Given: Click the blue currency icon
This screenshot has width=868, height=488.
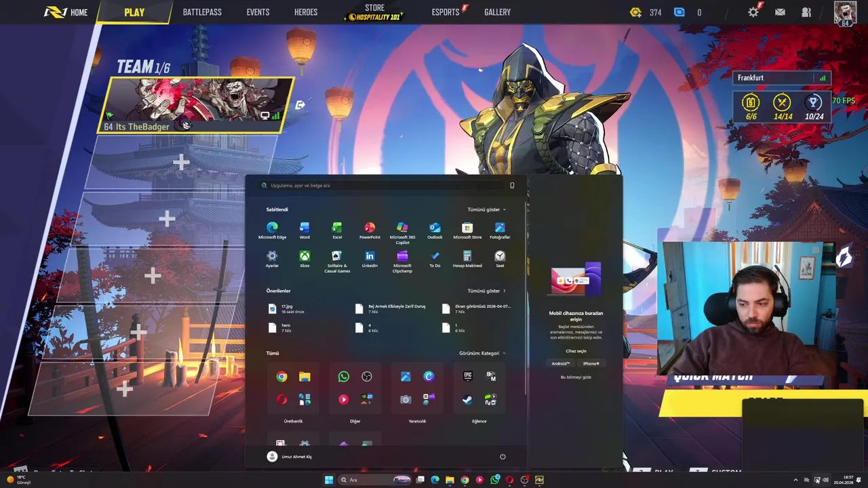Looking at the screenshot, I should [x=679, y=12].
